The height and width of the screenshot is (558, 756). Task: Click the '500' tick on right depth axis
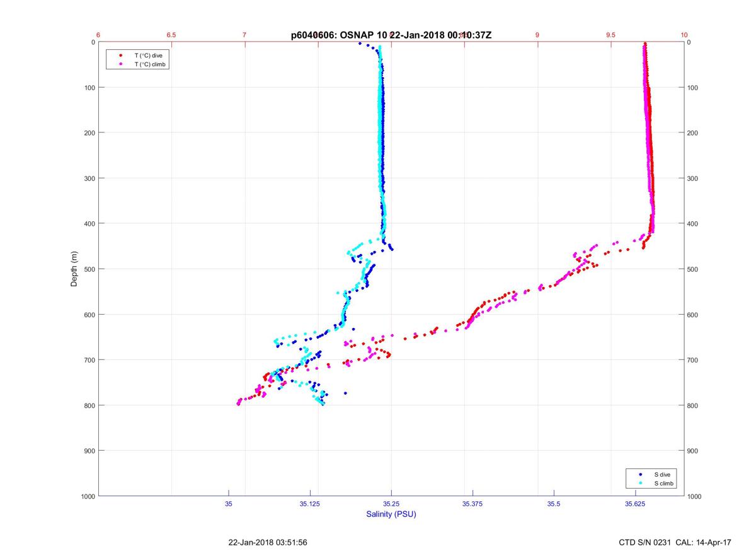694,269
